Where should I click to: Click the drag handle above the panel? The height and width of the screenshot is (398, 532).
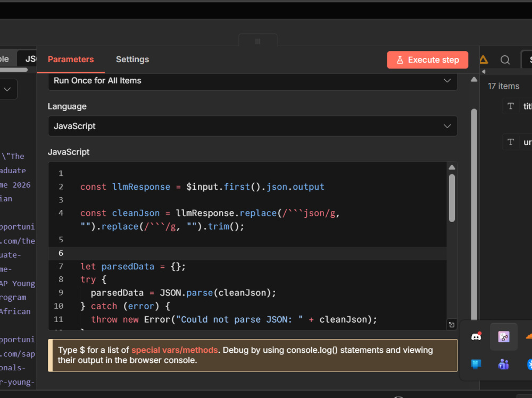point(258,41)
